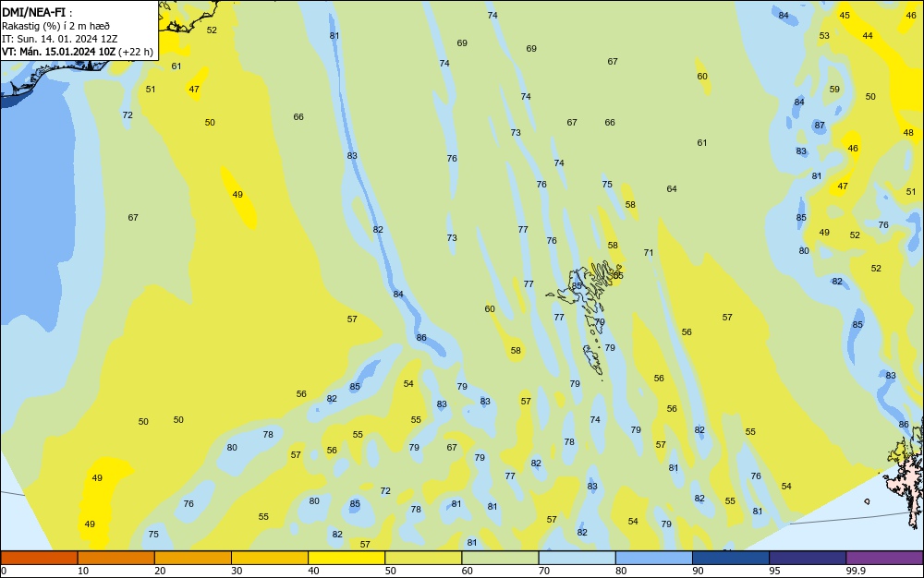Click the 20–30 legend color segment
924x578 pixels.
pyautogui.click(x=193, y=558)
